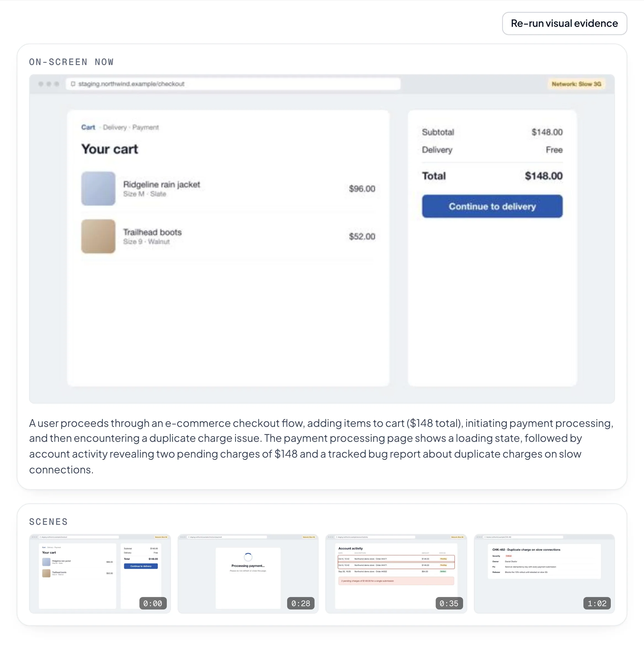Click the Ridgeline rain jacket item name

coord(162,184)
